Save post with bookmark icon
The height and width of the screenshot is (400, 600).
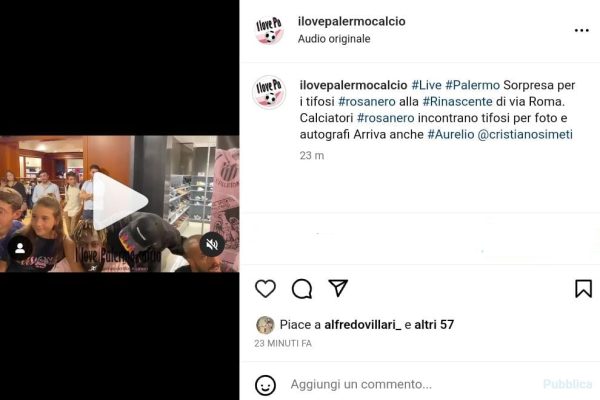click(x=584, y=289)
